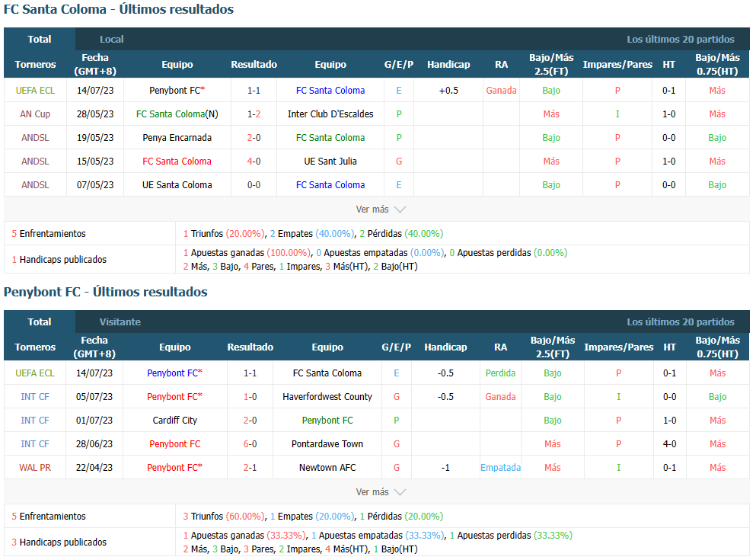Open UE Sant Julia team page
This screenshot has height=560, width=756.
(x=330, y=161)
